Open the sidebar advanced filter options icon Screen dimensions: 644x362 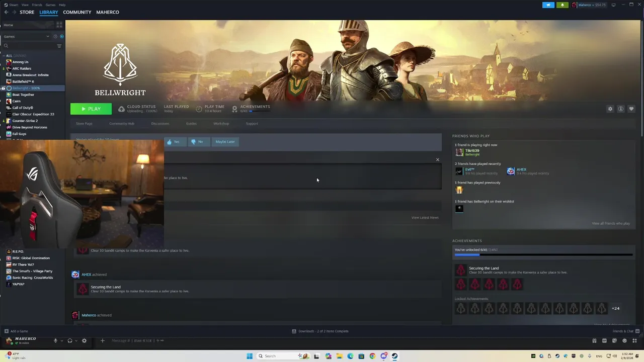point(59,46)
